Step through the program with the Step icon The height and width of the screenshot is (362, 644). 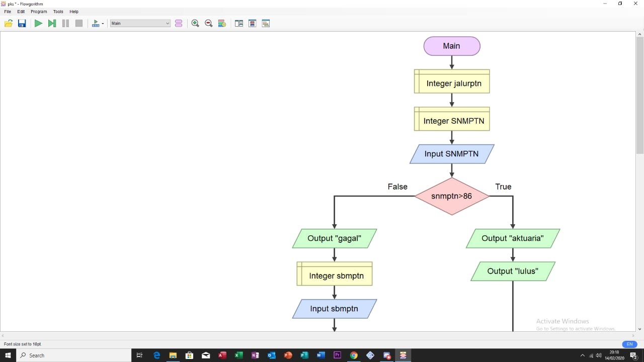click(x=52, y=23)
